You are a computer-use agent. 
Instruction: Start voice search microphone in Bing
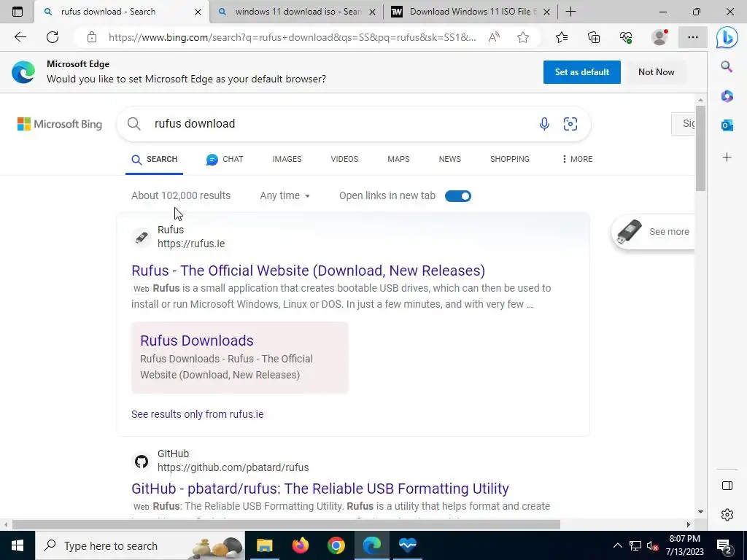pyautogui.click(x=544, y=124)
